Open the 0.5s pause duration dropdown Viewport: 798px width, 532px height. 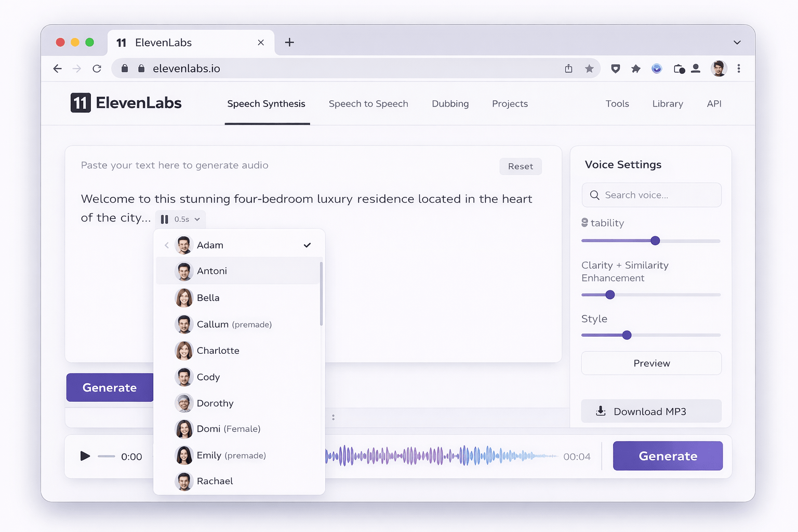180,219
